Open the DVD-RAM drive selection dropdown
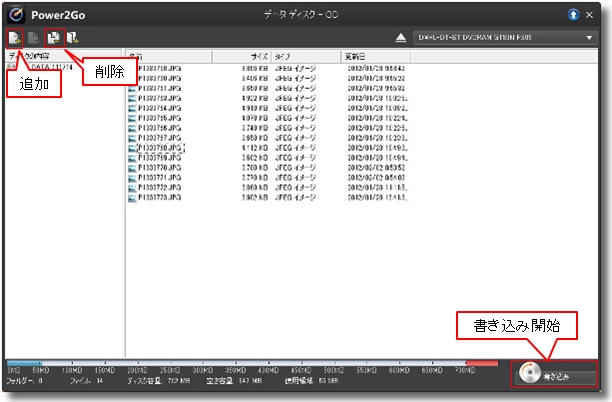The width and height of the screenshot is (612, 402). [x=505, y=38]
